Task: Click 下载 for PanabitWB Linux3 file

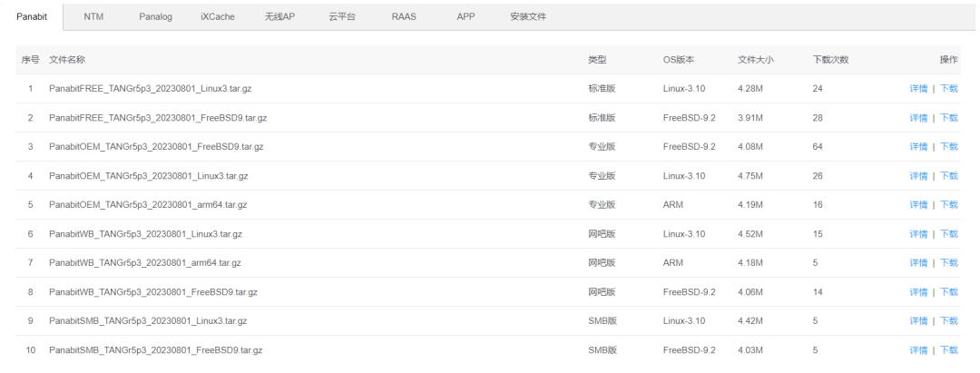Action: coord(949,233)
